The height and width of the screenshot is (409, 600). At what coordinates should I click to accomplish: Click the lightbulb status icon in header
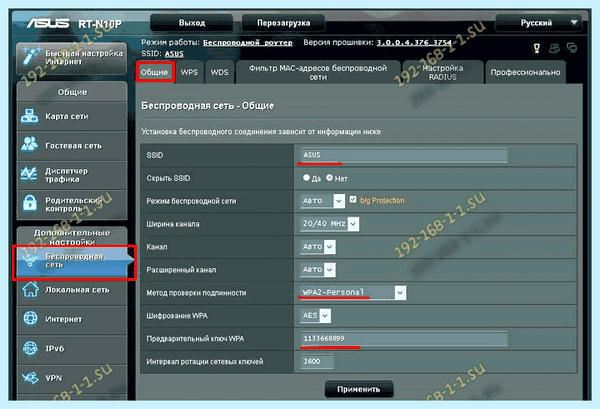tap(537, 48)
